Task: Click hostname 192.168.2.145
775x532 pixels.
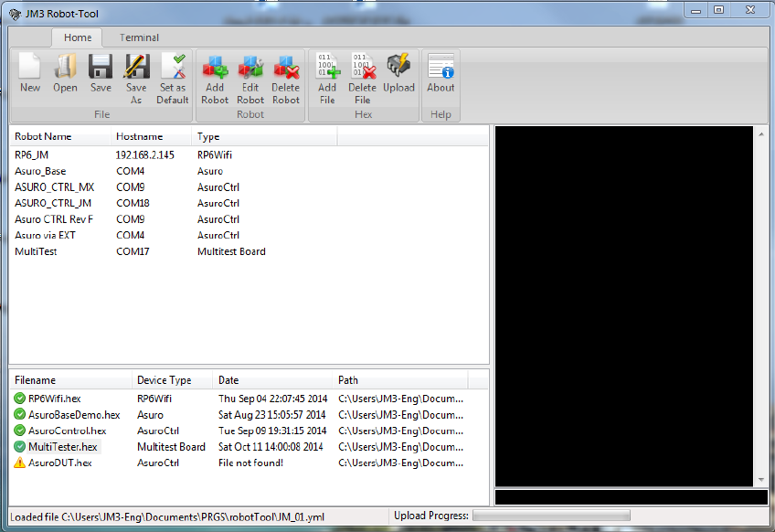Action: point(144,154)
